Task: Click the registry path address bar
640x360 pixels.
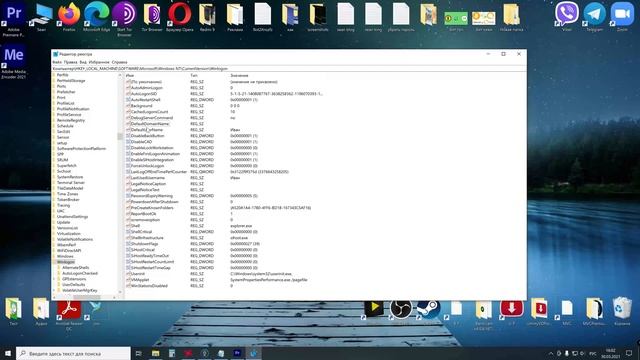Action: [289, 69]
